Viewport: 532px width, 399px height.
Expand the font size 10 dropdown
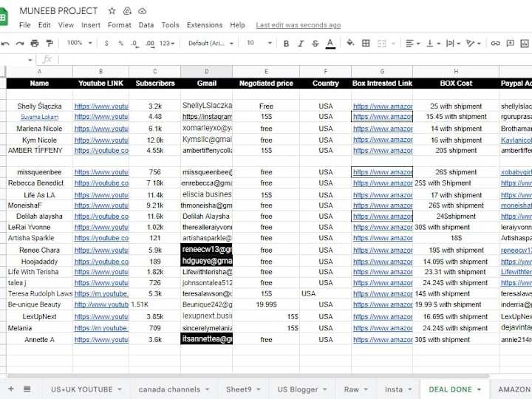(x=259, y=43)
